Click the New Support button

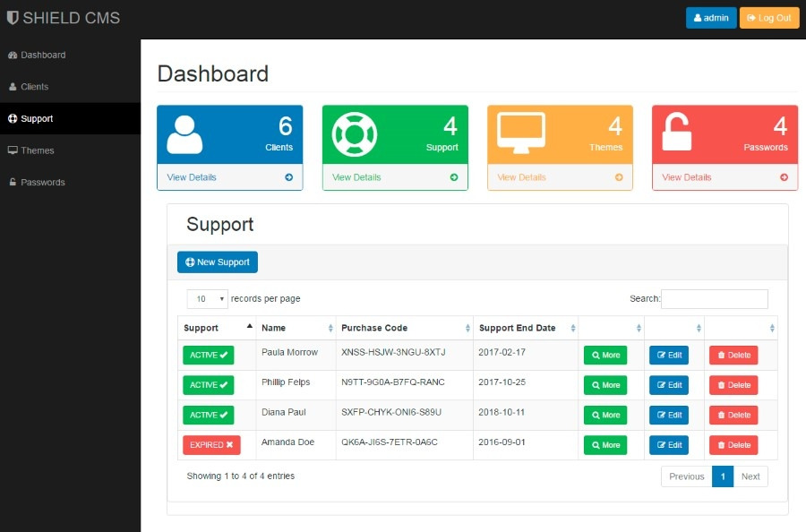point(218,262)
